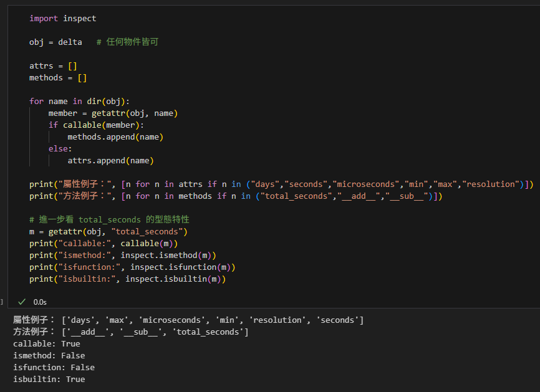
Task: Click the print line with "方法例子：" string
Action: [x=236, y=196]
